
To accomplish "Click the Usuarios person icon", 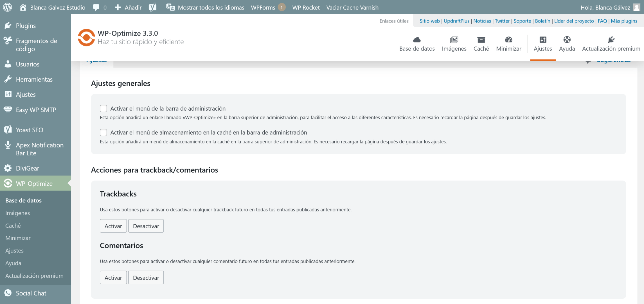I will coord(8,64).
